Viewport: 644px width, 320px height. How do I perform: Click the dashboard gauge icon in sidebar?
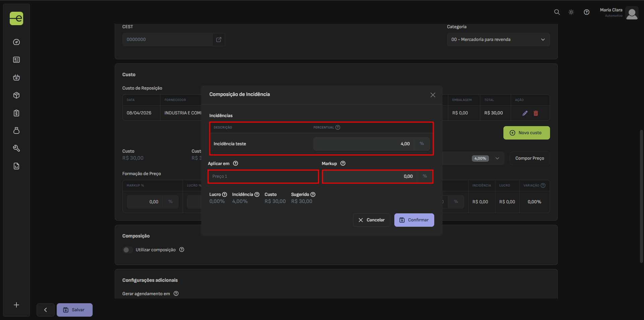point(16,42)
